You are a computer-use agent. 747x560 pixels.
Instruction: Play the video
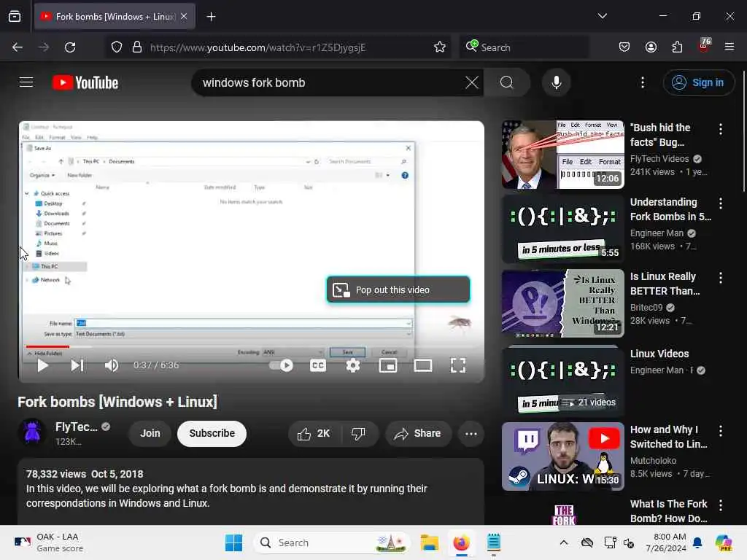coord(43,365)
